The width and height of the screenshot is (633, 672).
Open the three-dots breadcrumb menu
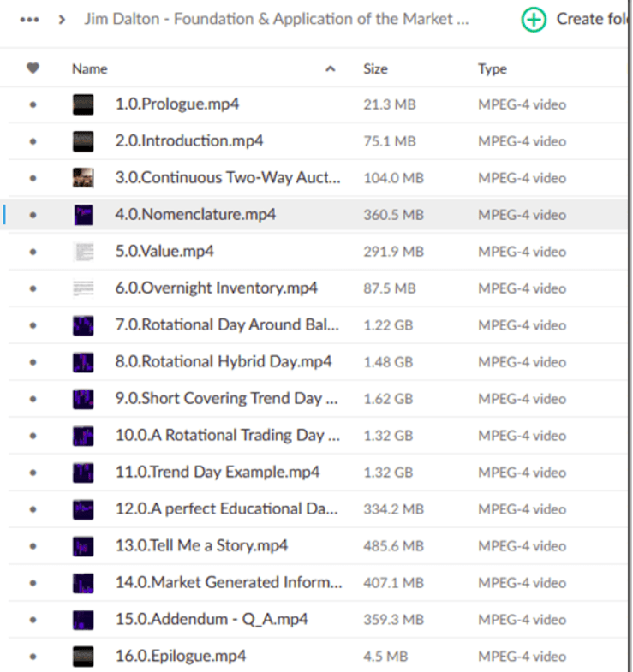coord(28,20)
